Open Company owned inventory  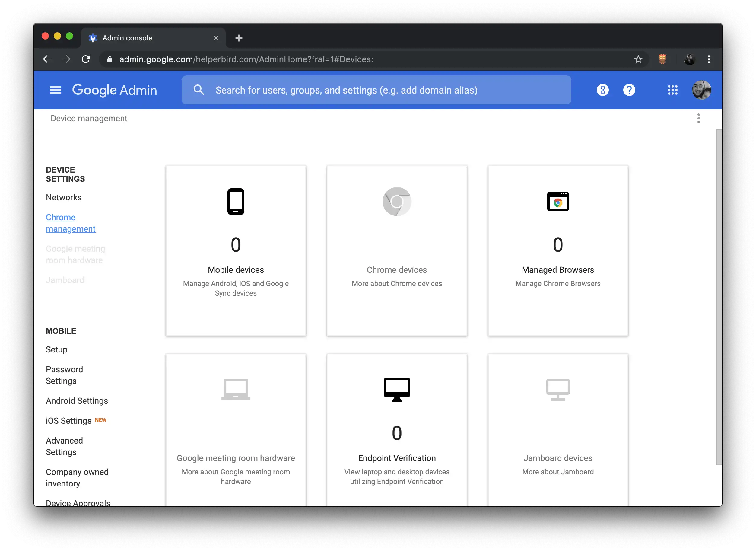(x=77, y=478)
